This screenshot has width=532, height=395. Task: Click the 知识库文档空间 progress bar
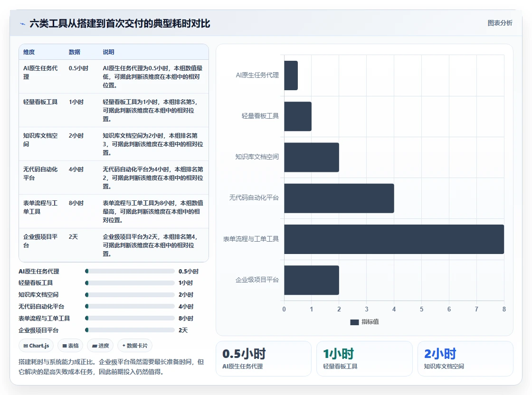tap(130, 295)
